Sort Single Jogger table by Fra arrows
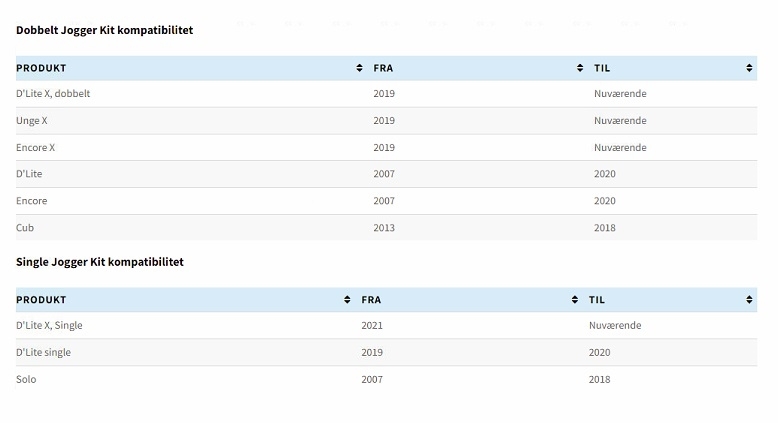The width and height of the screenshot is (778, 423). pyautogui.click(x=575, y=300)
